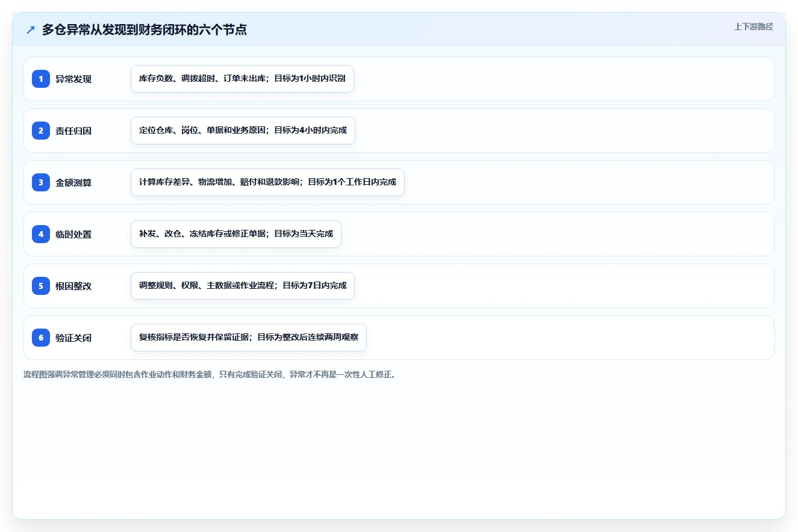Select step number badge 6

point(41,338)
